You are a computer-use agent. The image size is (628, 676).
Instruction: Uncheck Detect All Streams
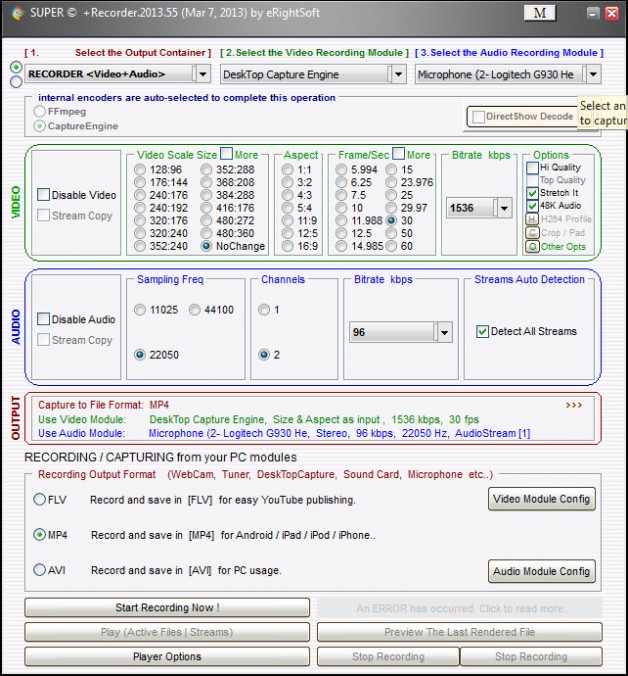(x=483, y=331)
